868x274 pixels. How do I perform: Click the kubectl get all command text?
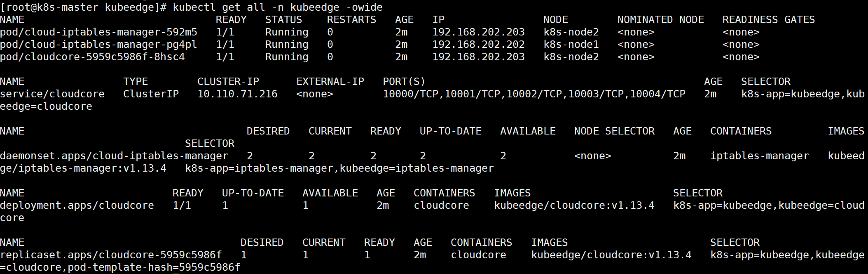pos(277,7)
